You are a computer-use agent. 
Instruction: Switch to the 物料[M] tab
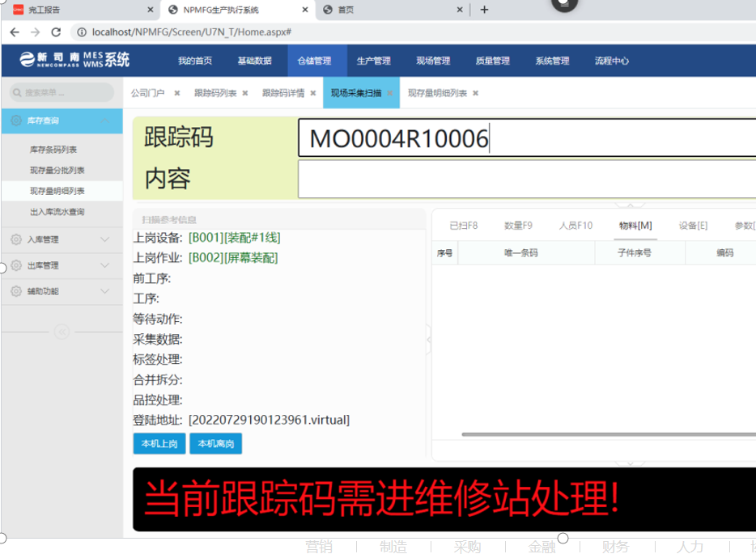pos(635,226)
